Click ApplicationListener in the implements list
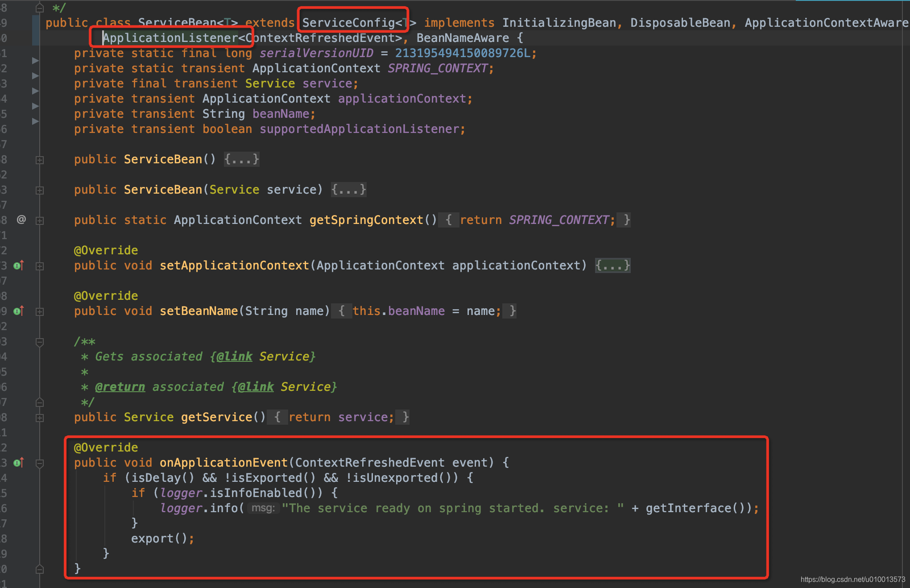This screenshot has height=588, width=910. (x=170, y=38)
